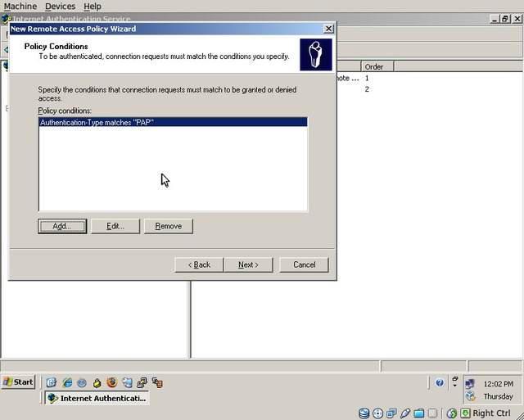The width and height of the screenshot is (524, 420).
Task: Open the Windows Start menu
Action: pos(18,382)
